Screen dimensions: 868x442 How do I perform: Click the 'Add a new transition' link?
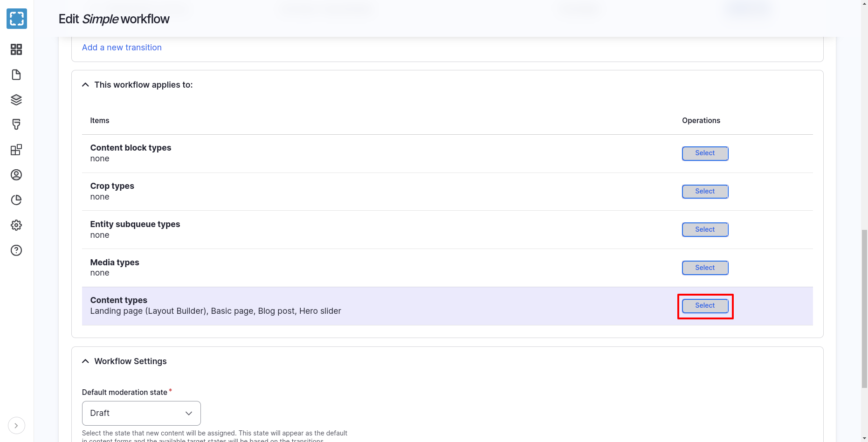pos(122,48)
